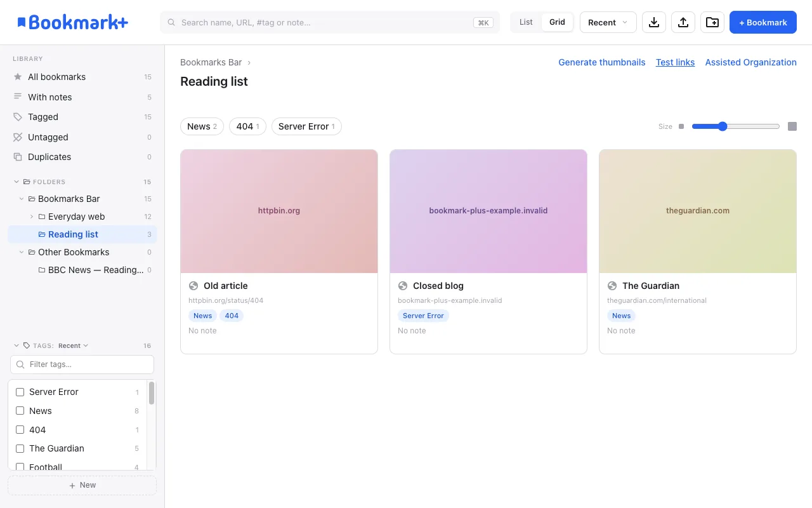This screenshot has width=812, height=508.
Task: Collapse the Other Bookmarks folder chevron
Action: [x=22, y=252]
